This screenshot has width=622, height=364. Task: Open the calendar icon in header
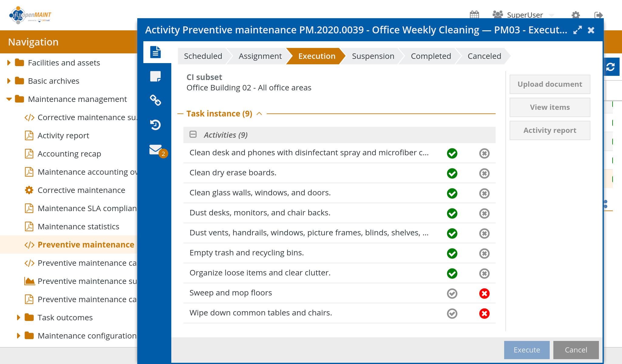tap(474, 15)
